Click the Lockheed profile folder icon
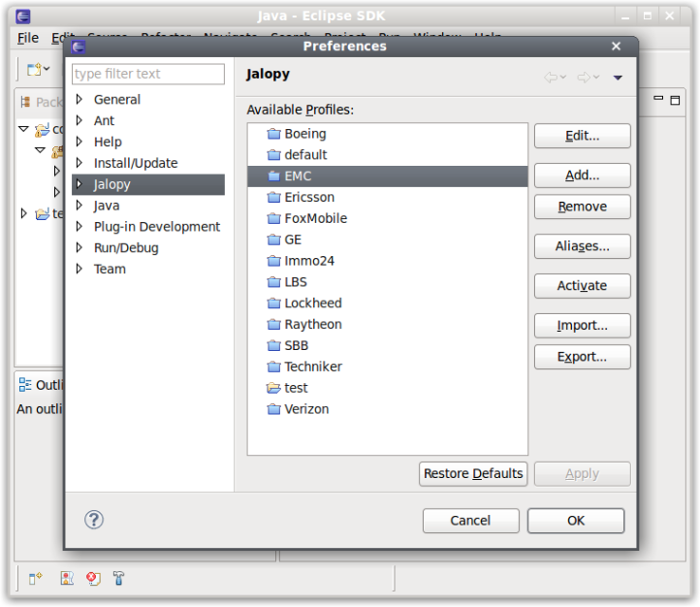This screenshot has height=607, width=700. click(x=273, y=303)
